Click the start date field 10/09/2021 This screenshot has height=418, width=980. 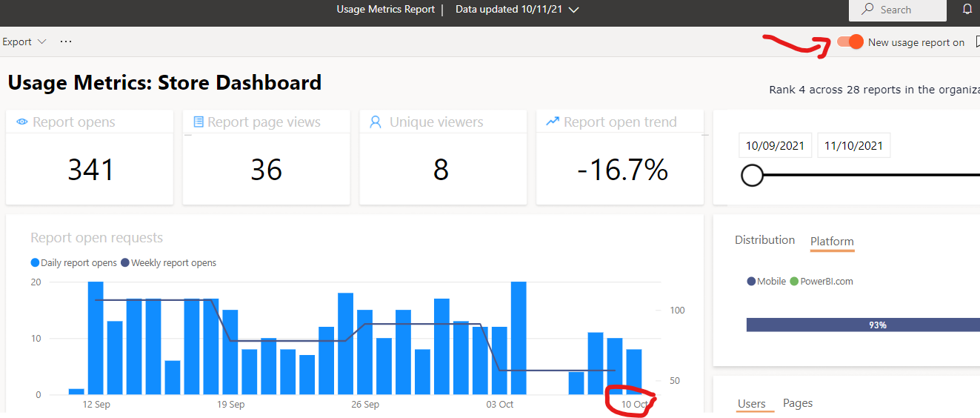776,145
